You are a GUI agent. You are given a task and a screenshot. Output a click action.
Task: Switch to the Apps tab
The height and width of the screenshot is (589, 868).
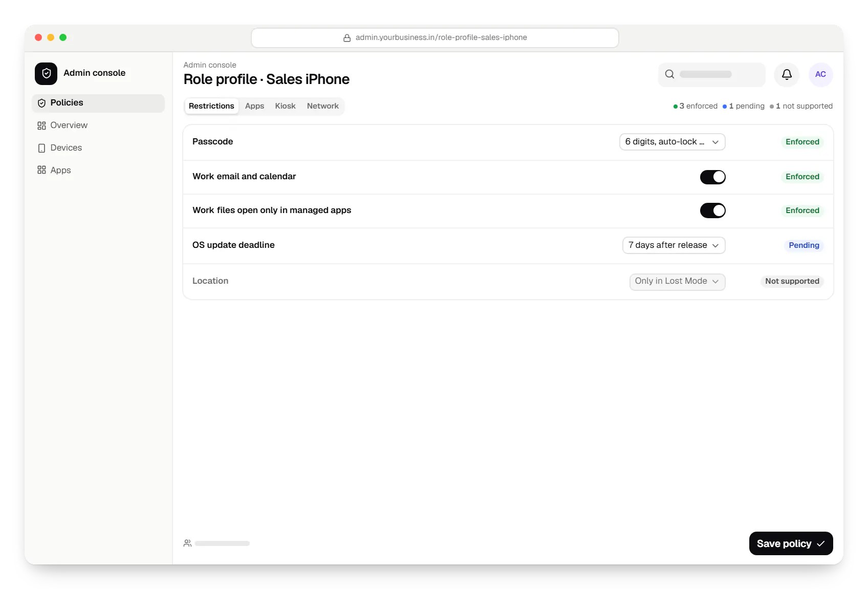[254, 106]
